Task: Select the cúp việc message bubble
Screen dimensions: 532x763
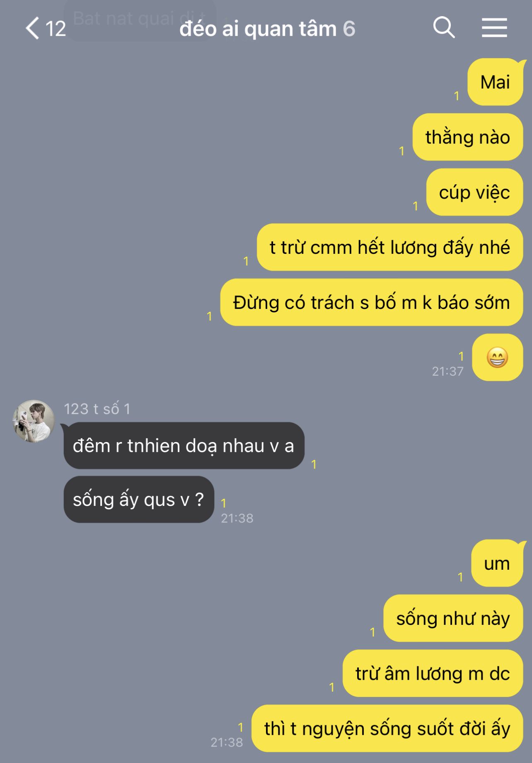Action: [474, 192]
